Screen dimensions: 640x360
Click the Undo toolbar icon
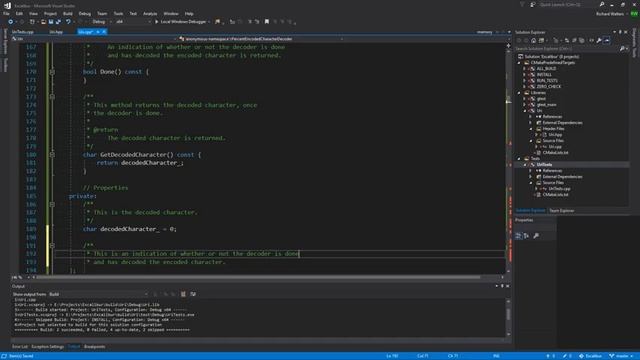coord(68,22)
